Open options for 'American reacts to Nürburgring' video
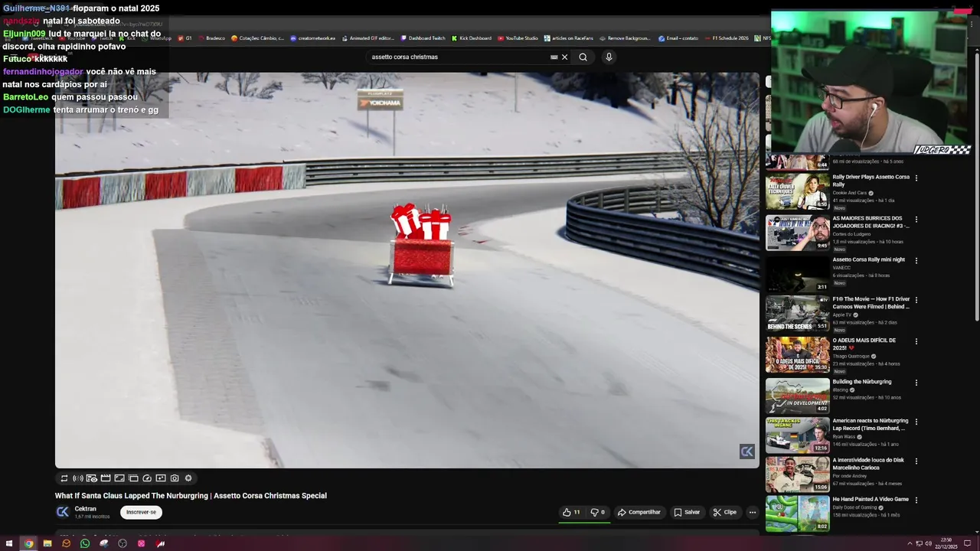The image size is (980, 551). (916, 422)
